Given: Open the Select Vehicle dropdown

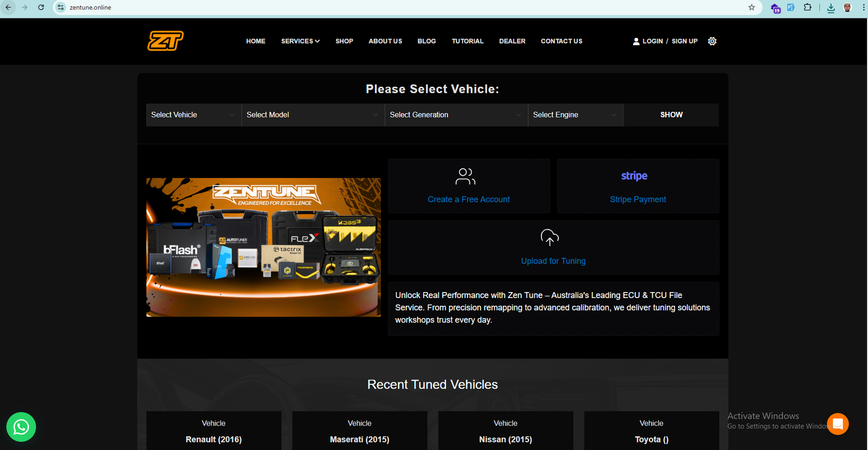Looking at the screenshot, I should [194, 115].
